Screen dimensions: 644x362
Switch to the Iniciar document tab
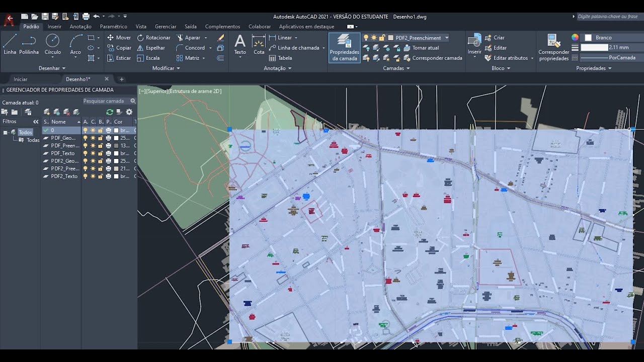(21, 79)
